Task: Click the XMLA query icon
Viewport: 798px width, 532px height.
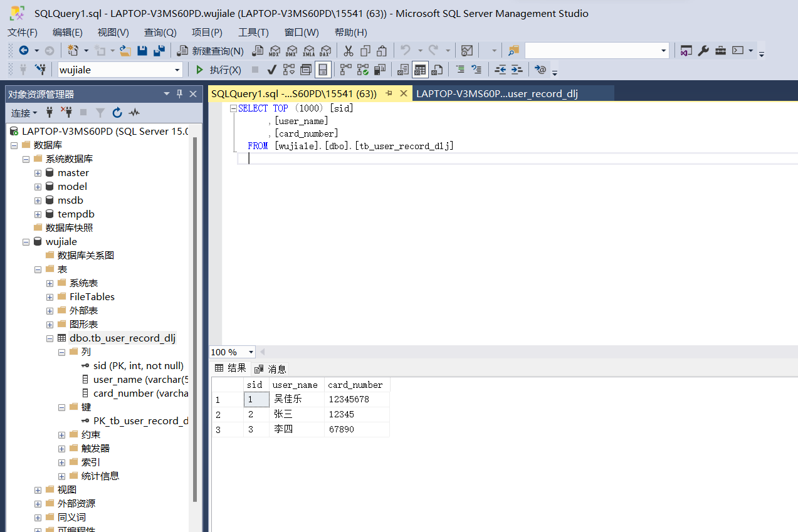Action: click(308, 51)
